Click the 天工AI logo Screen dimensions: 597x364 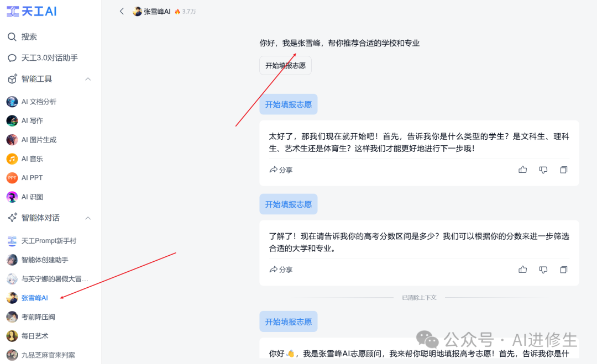pos(32,11)
